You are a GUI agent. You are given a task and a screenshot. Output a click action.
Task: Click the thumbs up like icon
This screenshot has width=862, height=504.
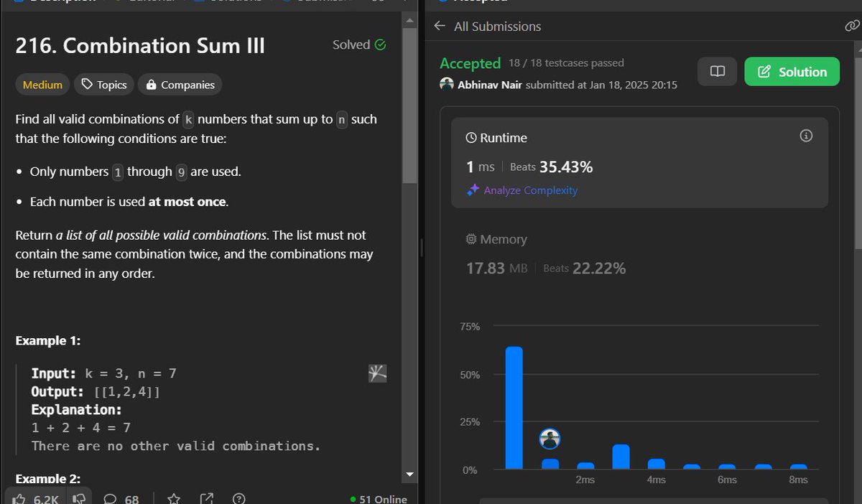[x=19, y=498]
